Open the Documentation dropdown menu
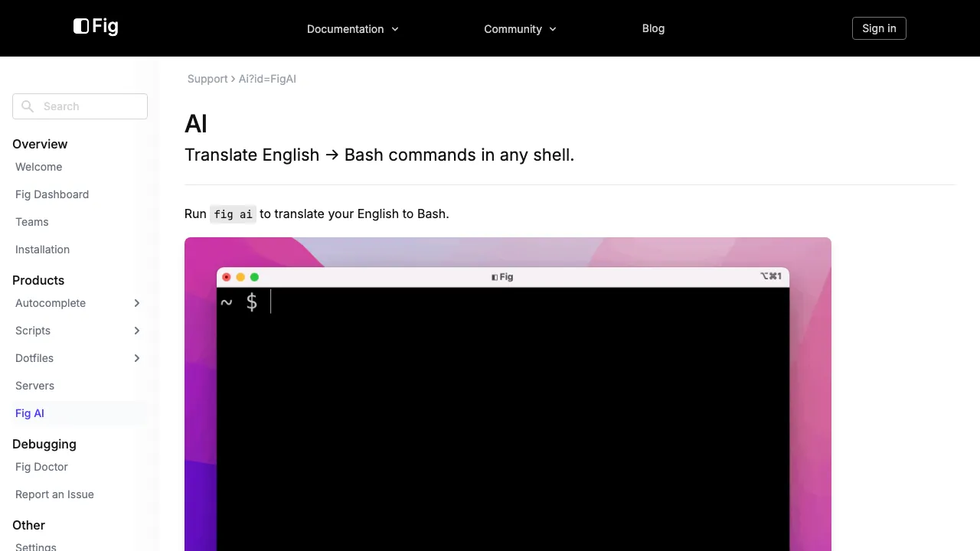The width and height of the screenshot is (980, 551). 352,29
